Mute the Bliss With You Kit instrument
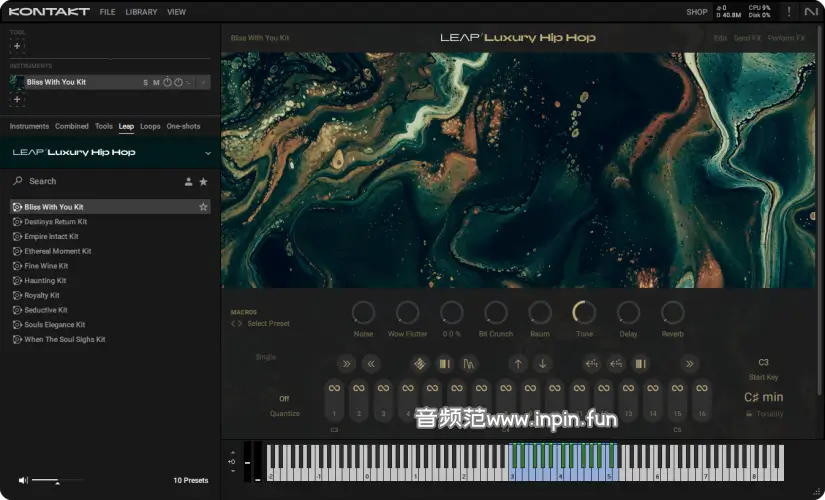825x500 pixels. [156, 82]
